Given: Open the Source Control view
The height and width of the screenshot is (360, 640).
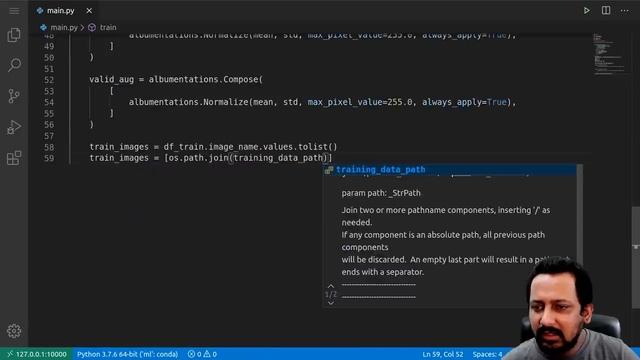Looking at the screenshot, I should [x=14, y=96].
